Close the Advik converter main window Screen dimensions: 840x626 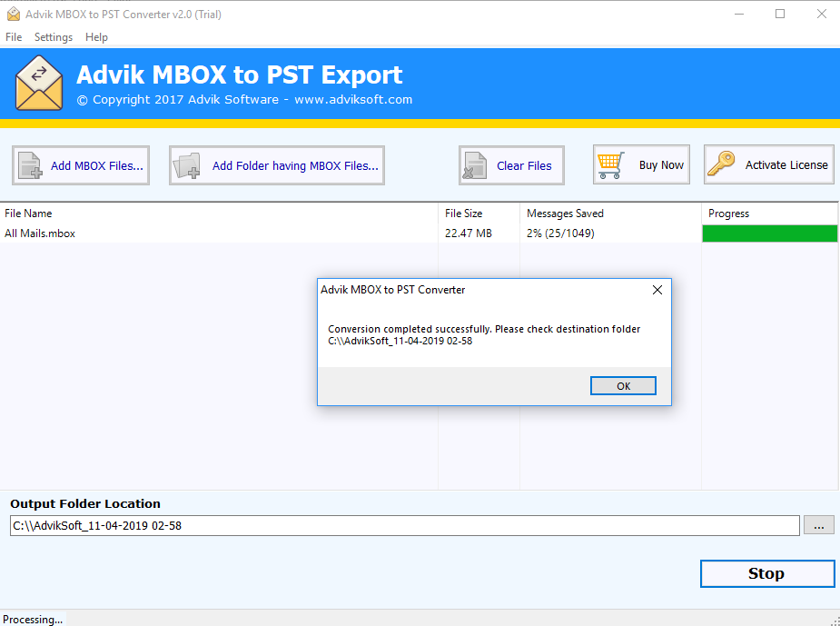click(x=821, y=14)
